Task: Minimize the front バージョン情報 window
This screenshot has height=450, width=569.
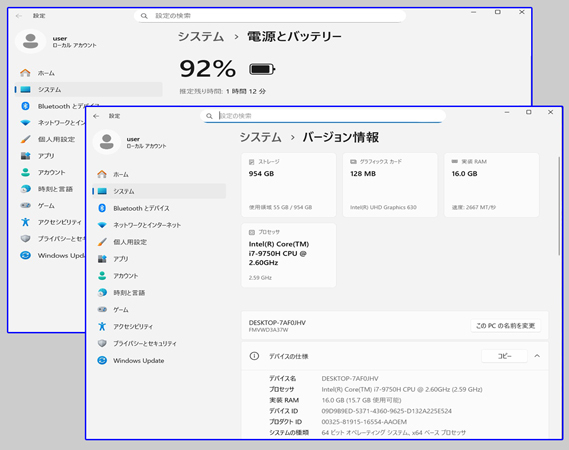Action: [x=507, y=112]
